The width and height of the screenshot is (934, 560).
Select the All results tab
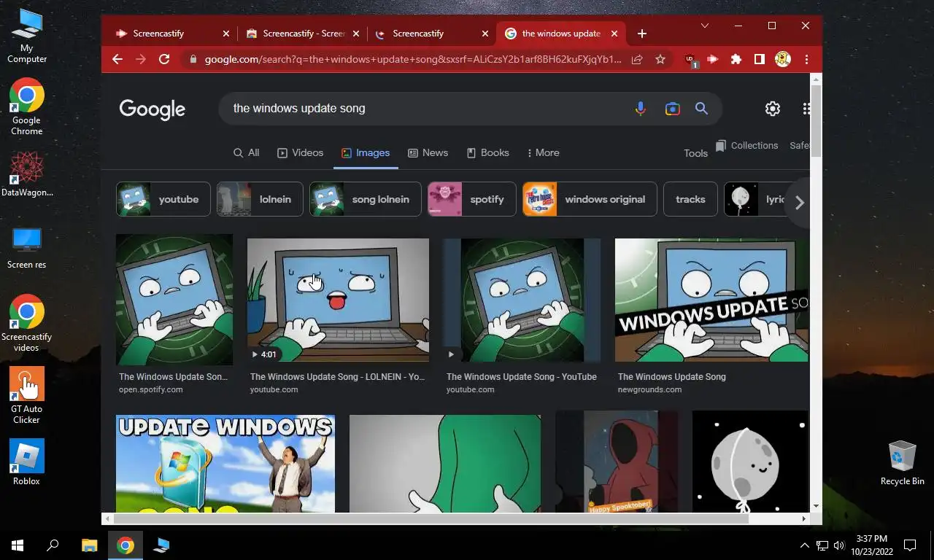pyautogui.click(x=246, y=152)
